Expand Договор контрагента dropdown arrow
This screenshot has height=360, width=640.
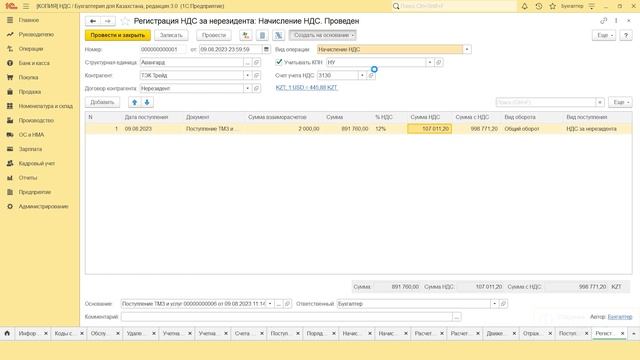coord(247,89)
